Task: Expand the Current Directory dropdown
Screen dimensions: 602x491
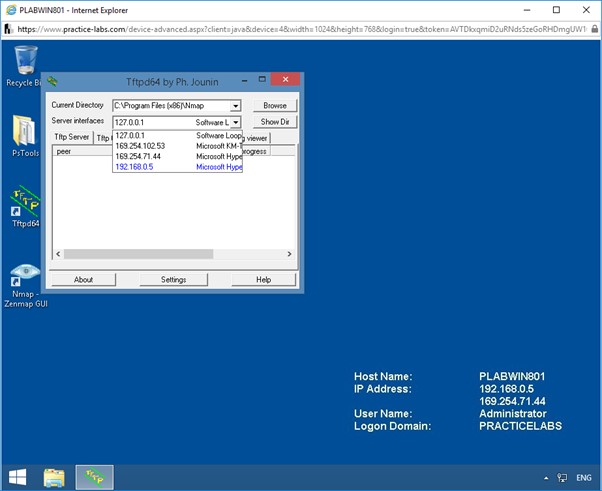Action: 235,106
